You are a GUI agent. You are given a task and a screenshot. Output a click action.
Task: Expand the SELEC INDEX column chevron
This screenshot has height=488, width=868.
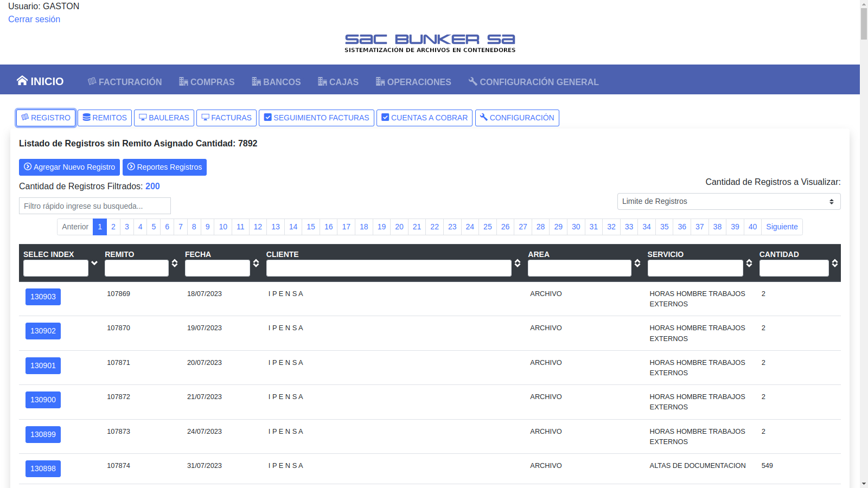94,263
